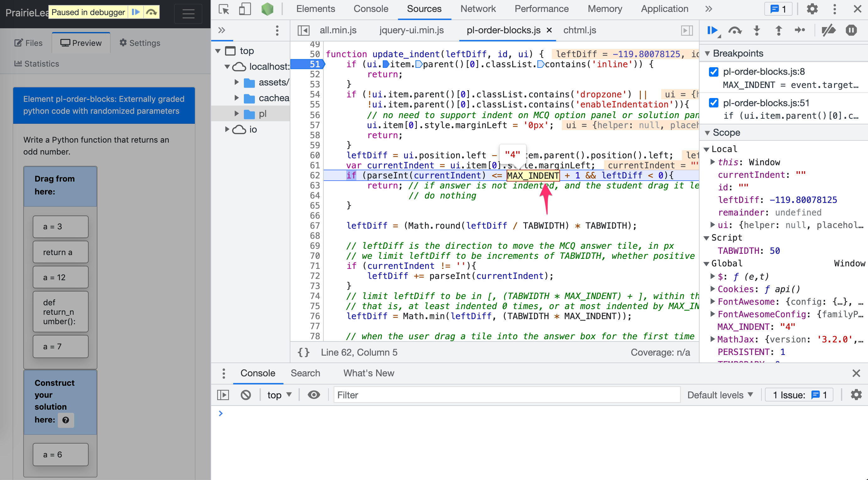Step into the next function call
This screenshot has width=868, height=480.
click(x=756, y=30)
